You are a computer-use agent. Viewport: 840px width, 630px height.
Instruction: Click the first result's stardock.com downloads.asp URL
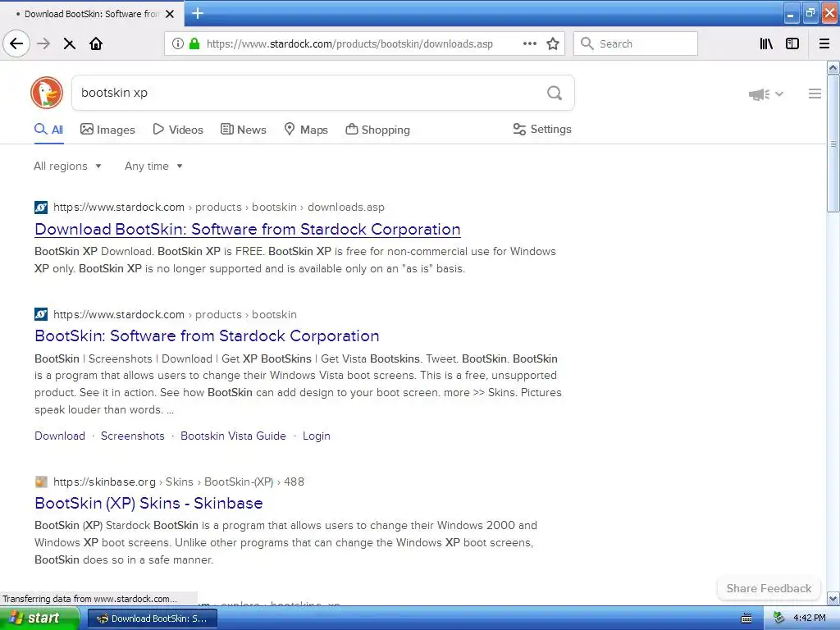[218, 208]
